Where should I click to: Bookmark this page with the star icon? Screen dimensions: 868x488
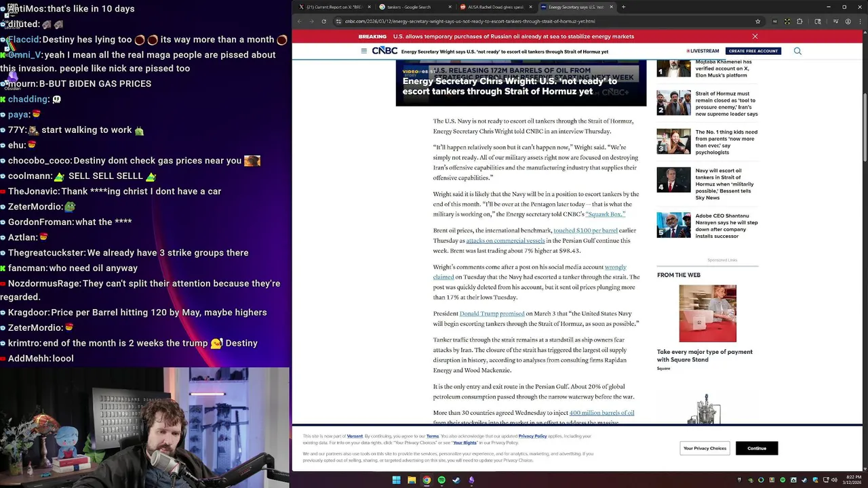(757, 21)
